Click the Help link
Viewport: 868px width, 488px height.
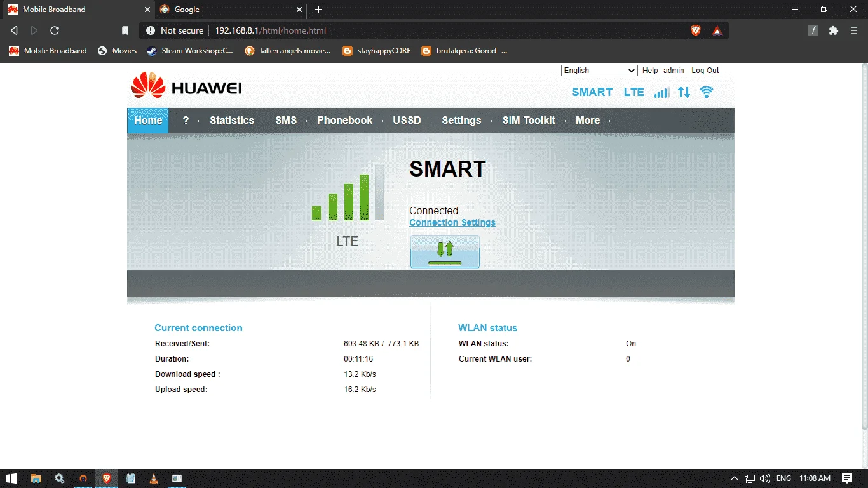click(650, 71)
